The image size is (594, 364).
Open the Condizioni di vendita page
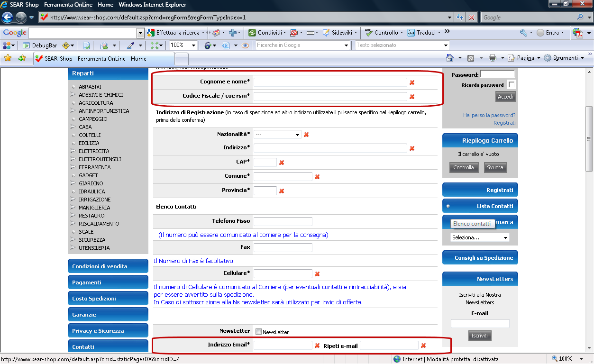(x=108, y=266)
